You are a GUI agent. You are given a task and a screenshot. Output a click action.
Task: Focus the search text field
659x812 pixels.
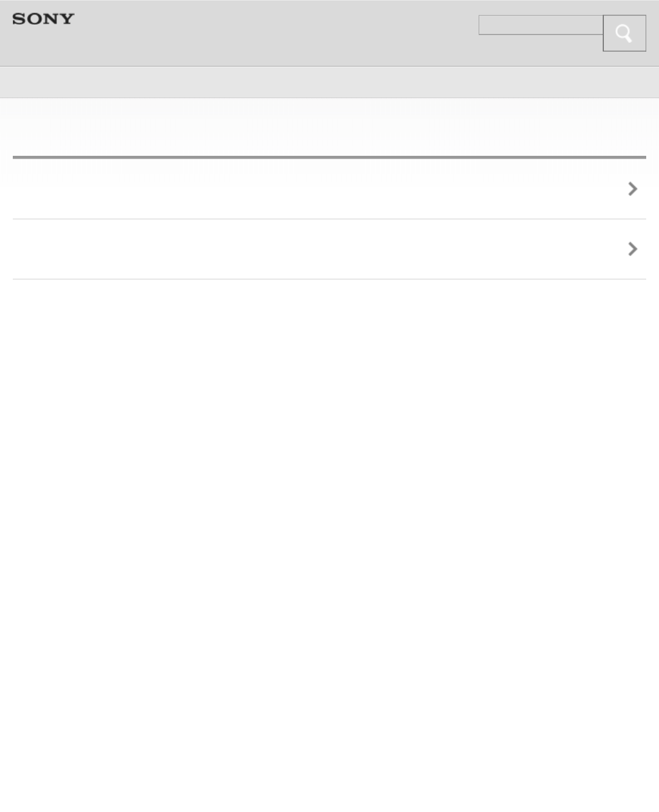pos(540,25)
